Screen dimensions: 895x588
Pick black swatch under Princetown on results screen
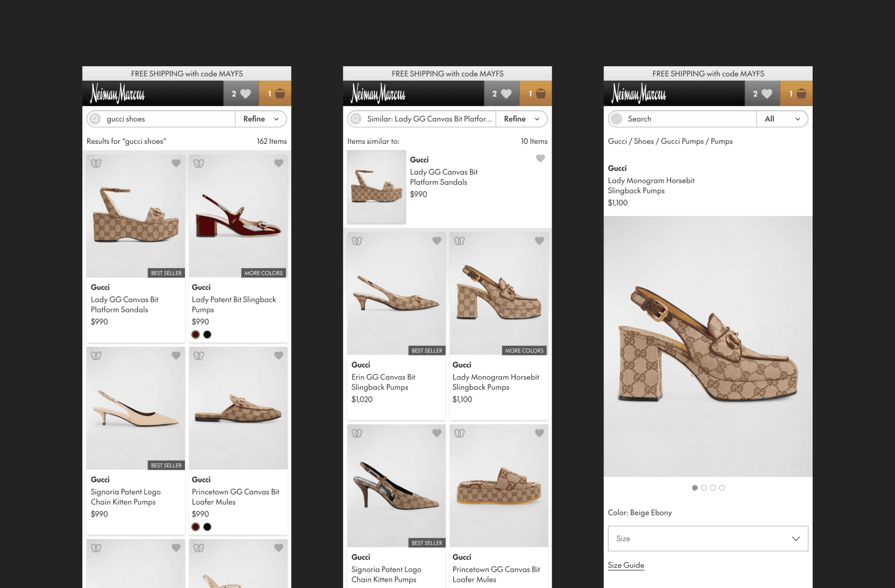[x=207, y=527]
